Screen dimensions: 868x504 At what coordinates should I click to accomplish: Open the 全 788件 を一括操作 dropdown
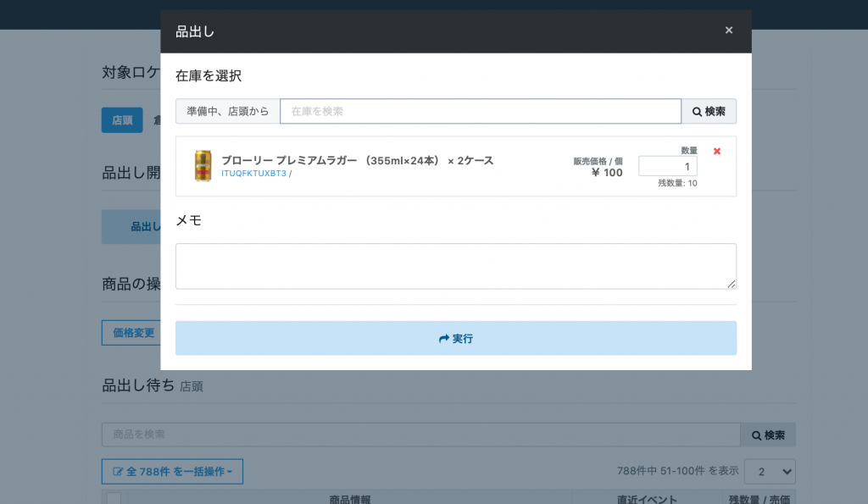click(172, 471)
